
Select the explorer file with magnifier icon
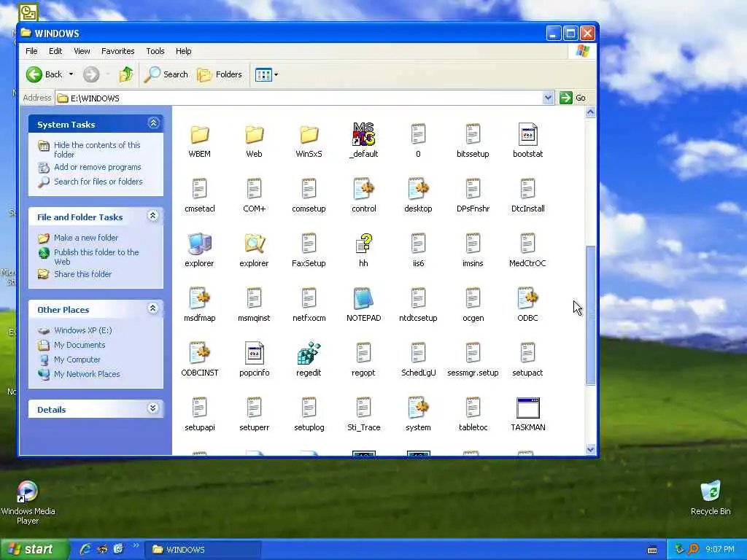(x=255, y=244)
